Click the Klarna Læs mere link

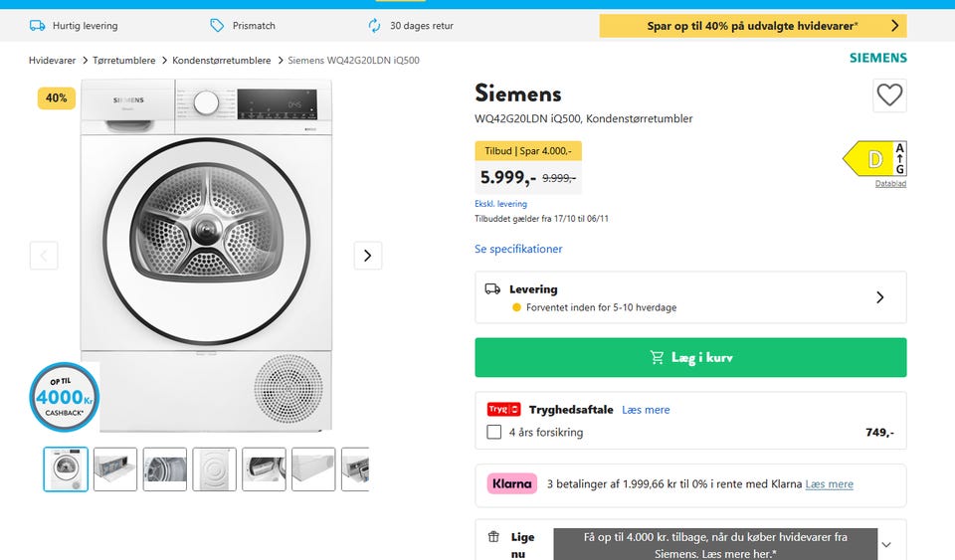pyautogui.click(x=829, y=484)
